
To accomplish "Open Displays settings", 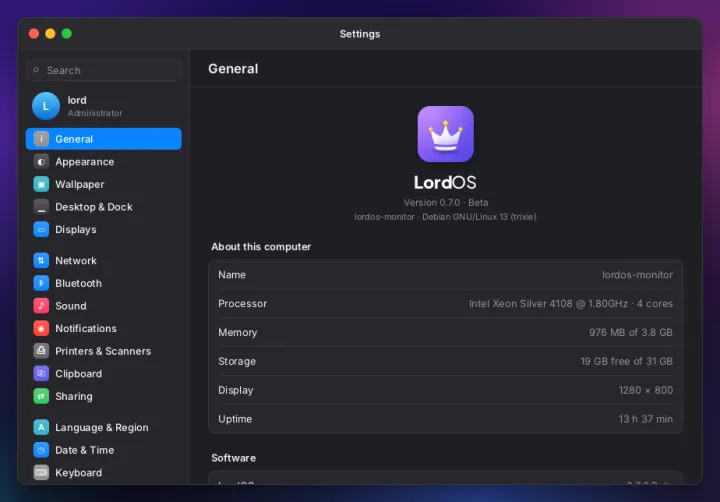I will [x=104, y=229].
